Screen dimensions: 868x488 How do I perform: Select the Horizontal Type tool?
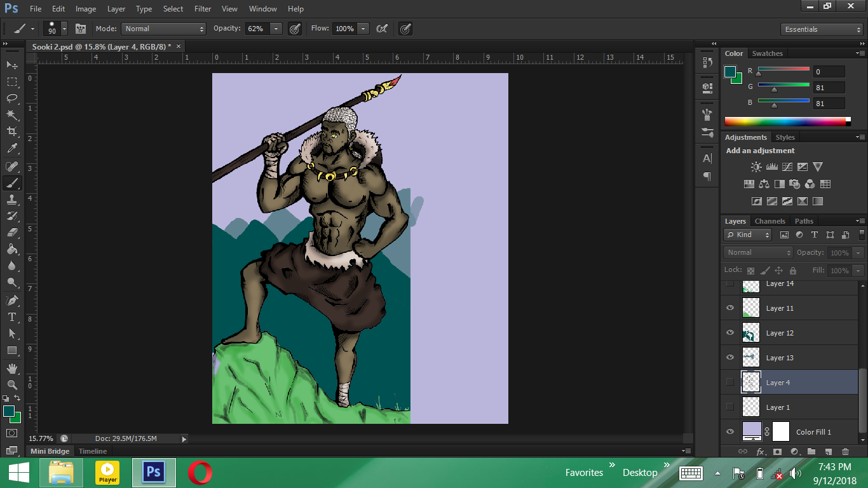[12, 317]
